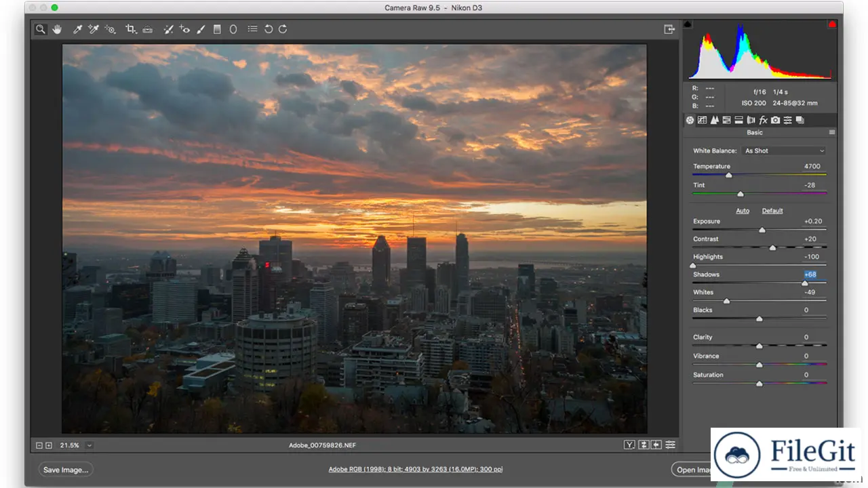Click the Tint slider handle
Screen dimensions: 868x488
[741, 195]
